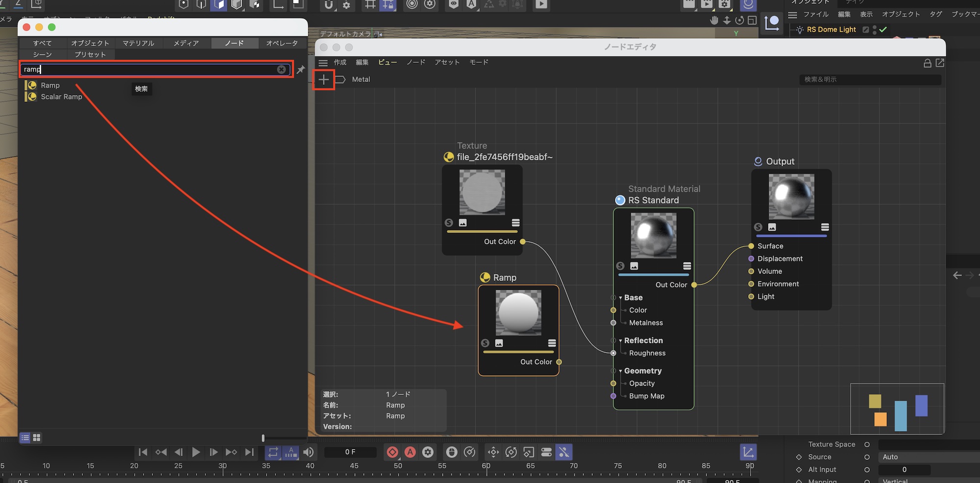
Task: Select Scalar Ramp from search results
Action: click(61, 97)
